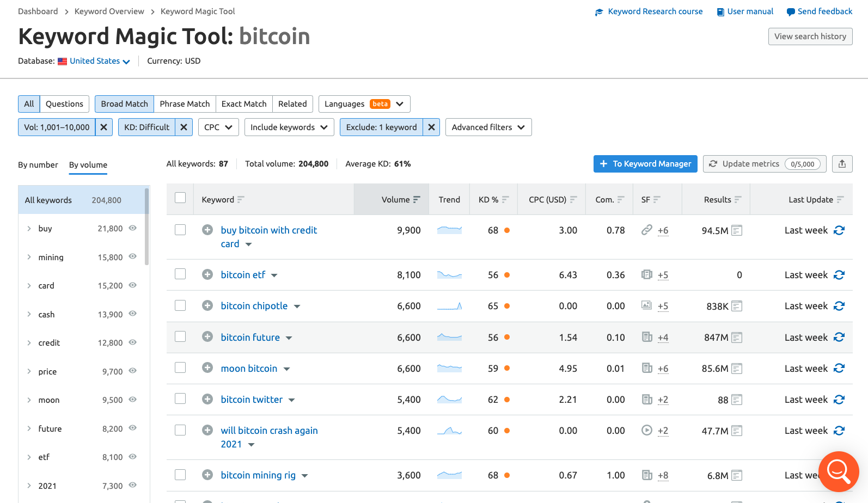868x503 pixels.
Task: Add 'bitcoin mining rig' via plus icon
Action: tap(207, 475)
